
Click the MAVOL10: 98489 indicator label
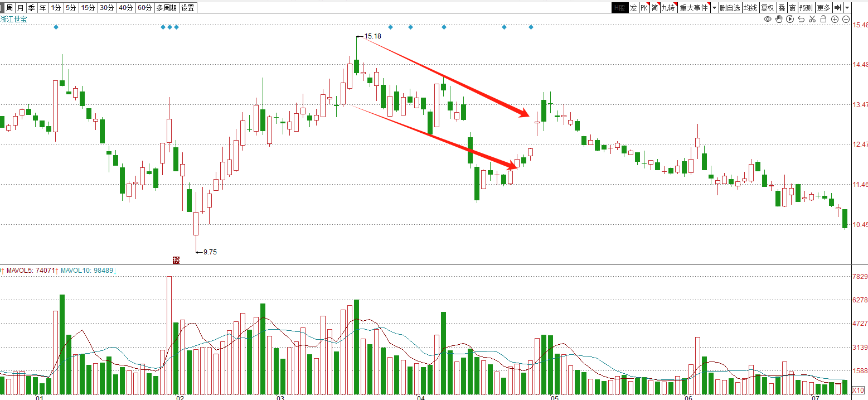coord(87,271)
